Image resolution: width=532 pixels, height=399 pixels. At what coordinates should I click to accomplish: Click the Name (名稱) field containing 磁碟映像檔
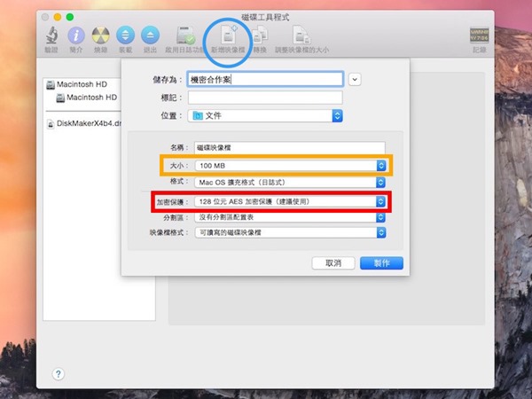pos(290,148)
